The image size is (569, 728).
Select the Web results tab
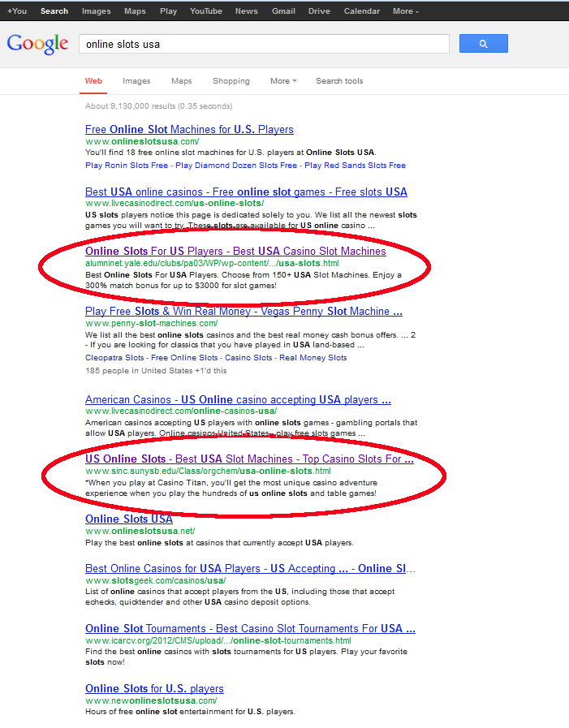click(93, 81)
